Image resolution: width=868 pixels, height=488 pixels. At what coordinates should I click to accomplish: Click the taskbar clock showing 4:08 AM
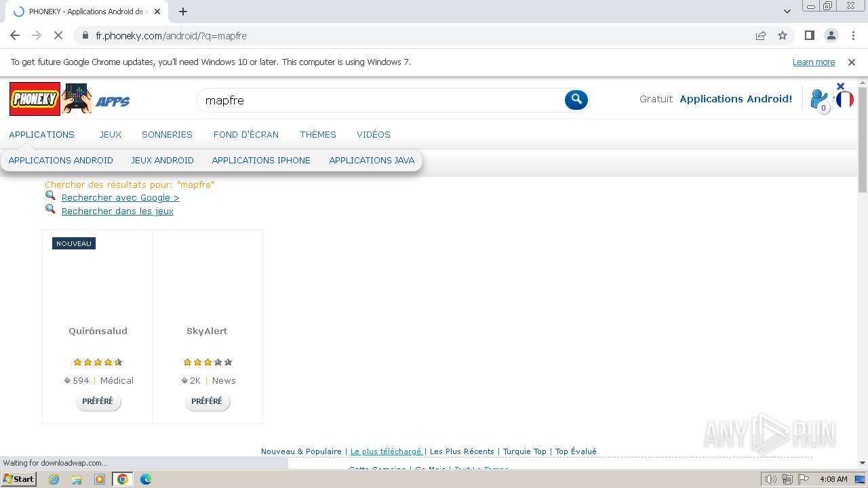(833, 479)
